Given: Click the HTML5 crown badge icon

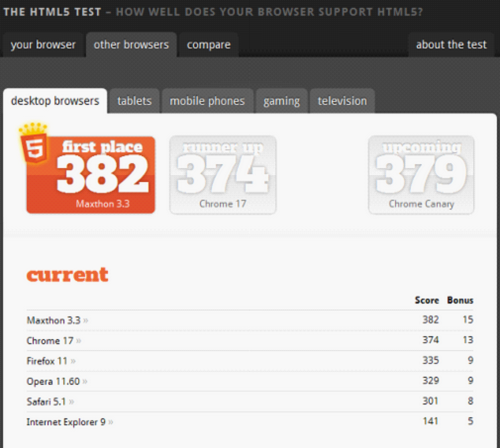Looking at the screenshot, I should tap(34, 143).
